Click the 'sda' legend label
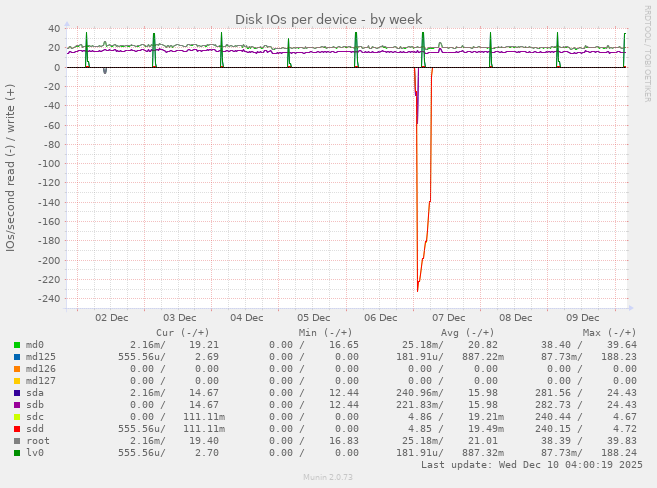657x488 pixels. 35,393
